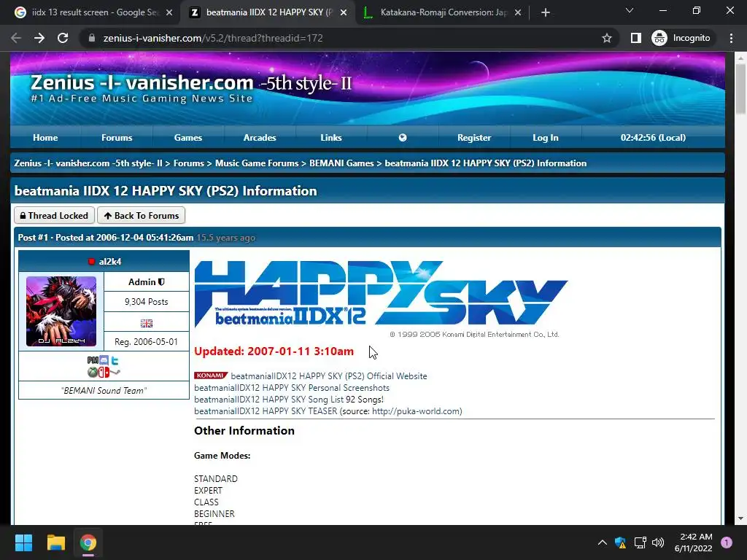
Task: Click the Zenius -I- vanisher.com site banner
Action: point(368,88)
